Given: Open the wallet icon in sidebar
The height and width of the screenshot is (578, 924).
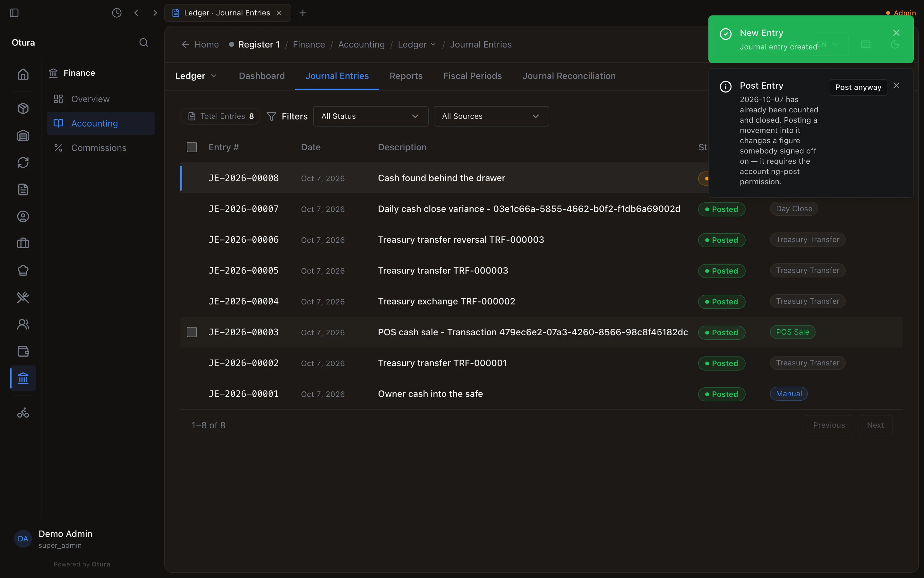Looking at the screenshot, I should tap(23, 351).
